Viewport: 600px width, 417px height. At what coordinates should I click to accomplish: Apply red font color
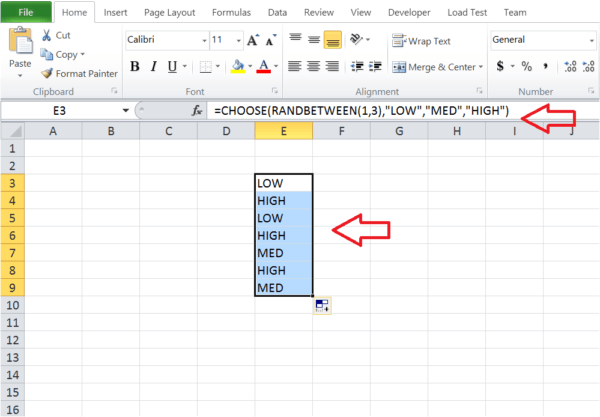coord(264,67)
